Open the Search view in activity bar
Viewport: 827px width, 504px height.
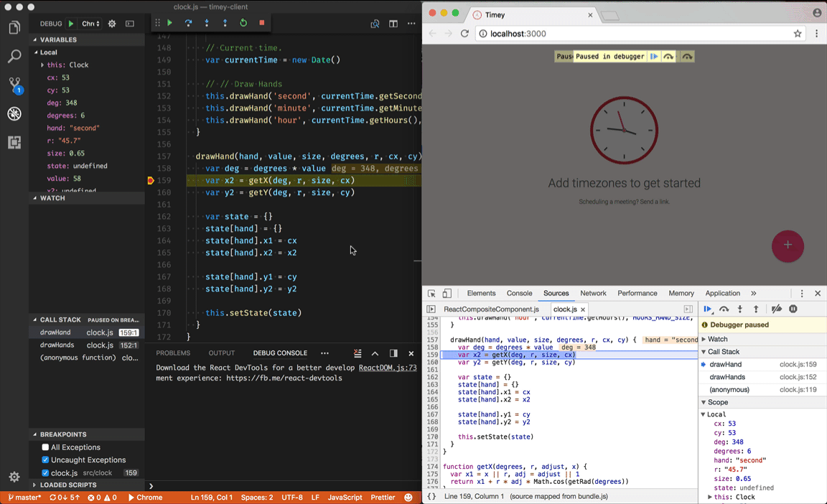click(x=14, y=57)
